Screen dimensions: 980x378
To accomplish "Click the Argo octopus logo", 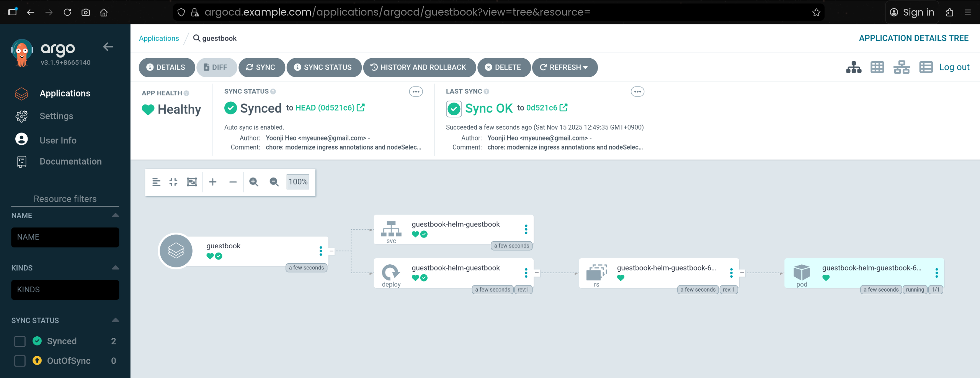I will tap(22, 53).
